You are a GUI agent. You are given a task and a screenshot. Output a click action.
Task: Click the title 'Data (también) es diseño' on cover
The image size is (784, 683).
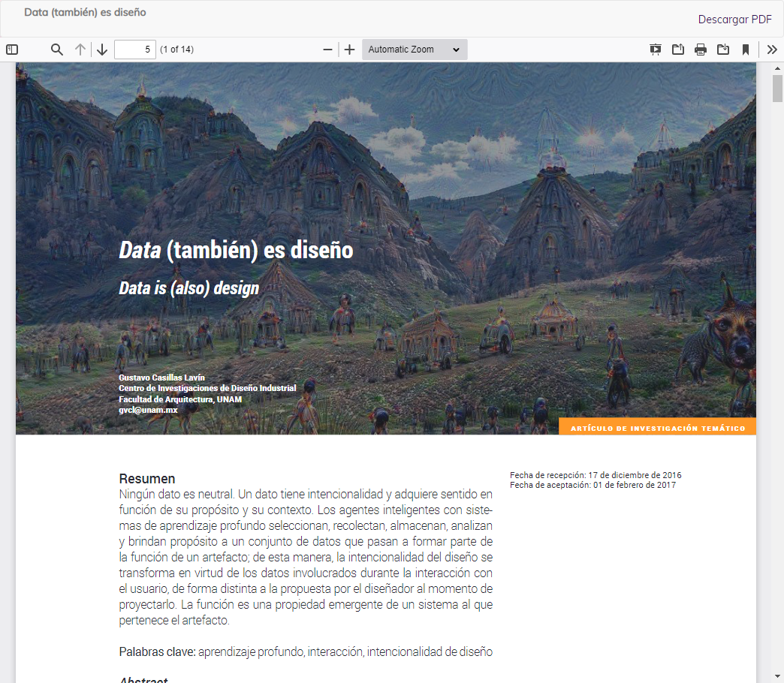click(x=236, y=250)
